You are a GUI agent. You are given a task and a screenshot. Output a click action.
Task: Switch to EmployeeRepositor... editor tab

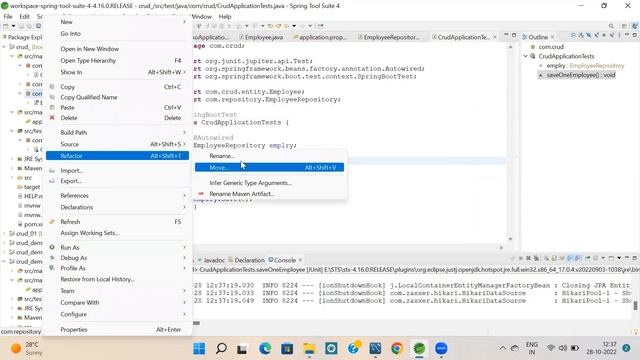click(x=389, y=37)
